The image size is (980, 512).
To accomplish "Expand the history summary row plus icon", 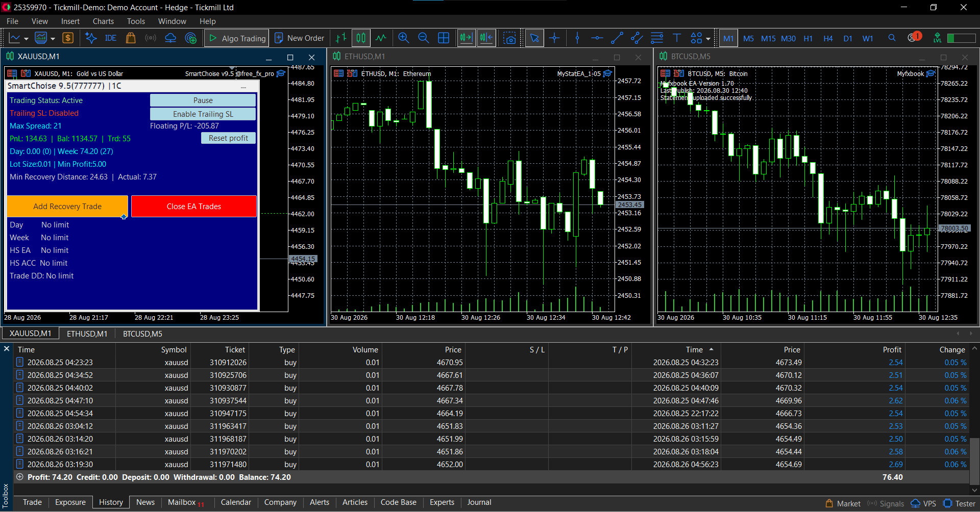I will (x=20, y=477).
